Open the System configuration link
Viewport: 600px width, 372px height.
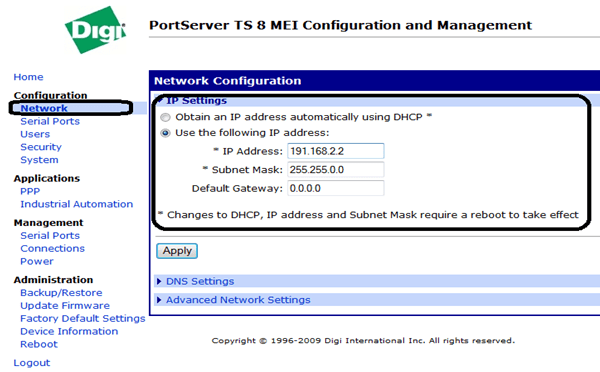tap(39, 160)
